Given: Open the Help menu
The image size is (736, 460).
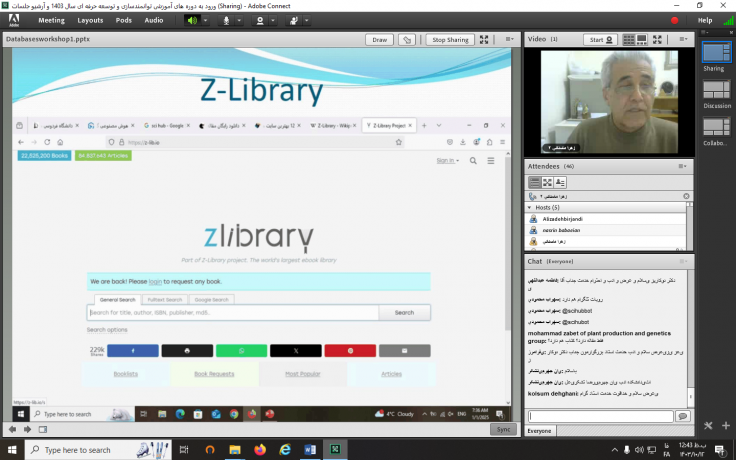Looking at the screenshot, I should pos(705,20).
